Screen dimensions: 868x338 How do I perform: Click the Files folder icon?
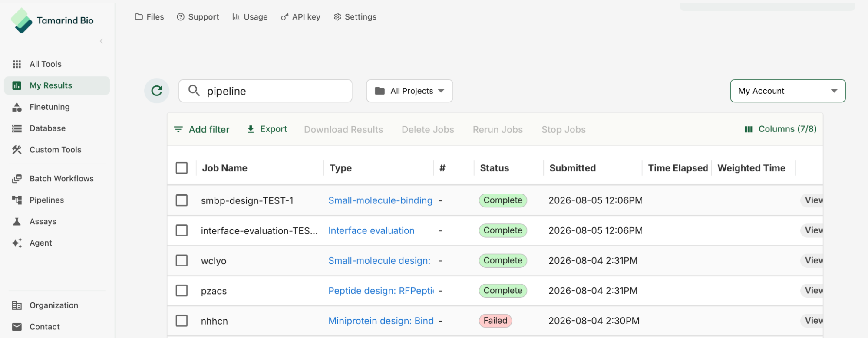139,17
